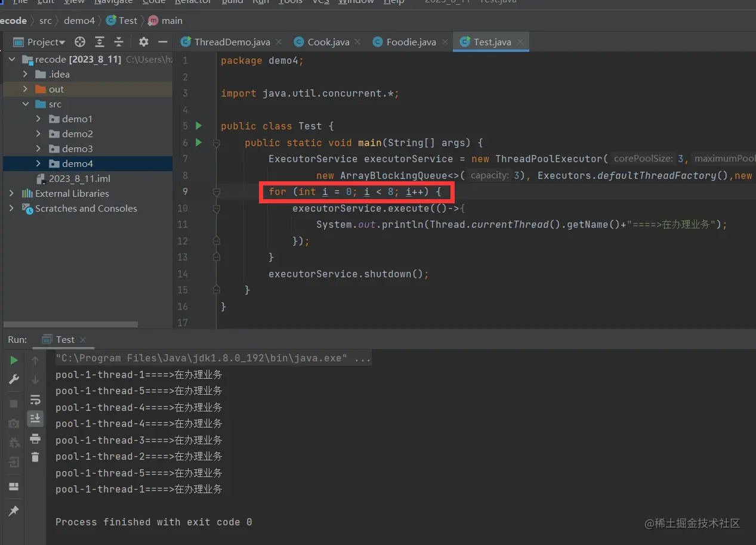Collapse the recode project root node
Image resolution: width=756 pixels, height=545 pixels.
tap(12, 60)
